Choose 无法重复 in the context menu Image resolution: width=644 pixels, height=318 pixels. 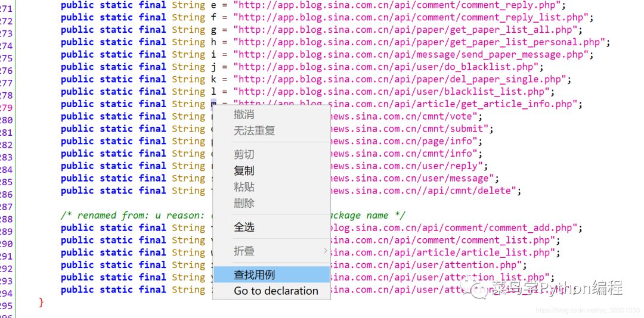click(254, 131)
